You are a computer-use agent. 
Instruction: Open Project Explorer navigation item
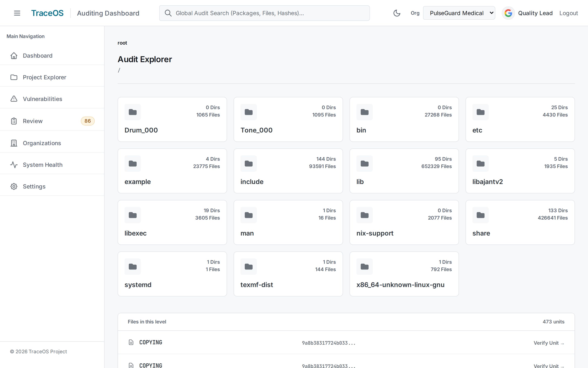(52, 77)
